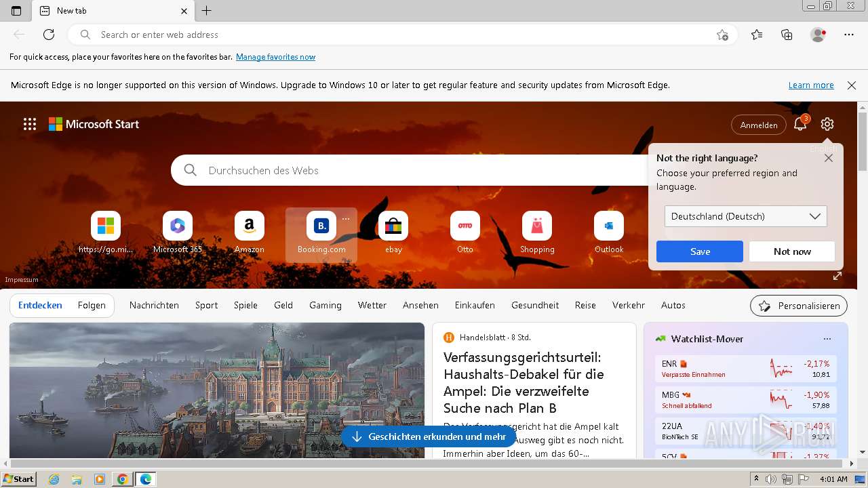
Task: Show hidden system tray icons
Action: click(757, 479)
